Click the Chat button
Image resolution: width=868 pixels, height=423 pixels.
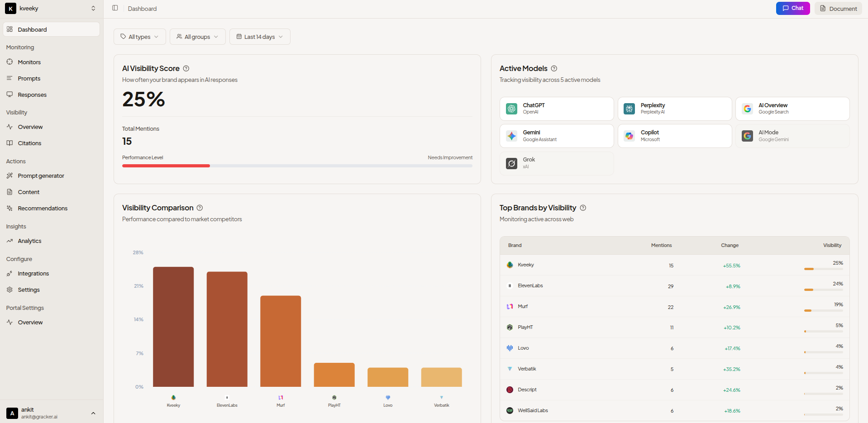pos(792,8)
